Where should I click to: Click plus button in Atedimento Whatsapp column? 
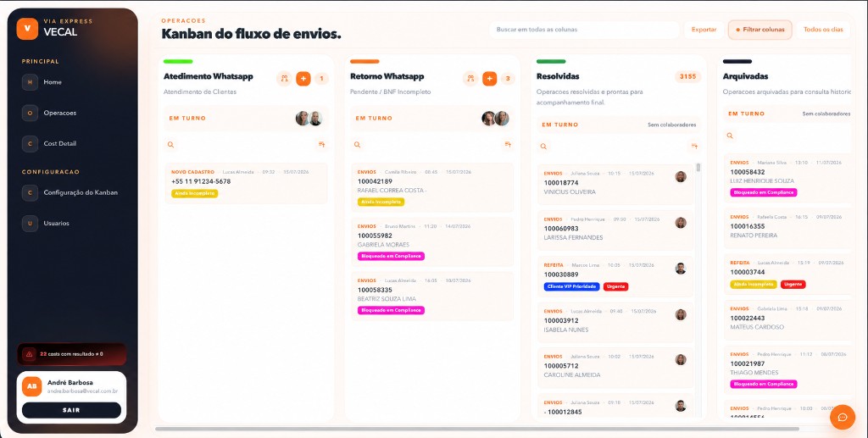coord(303,79)
